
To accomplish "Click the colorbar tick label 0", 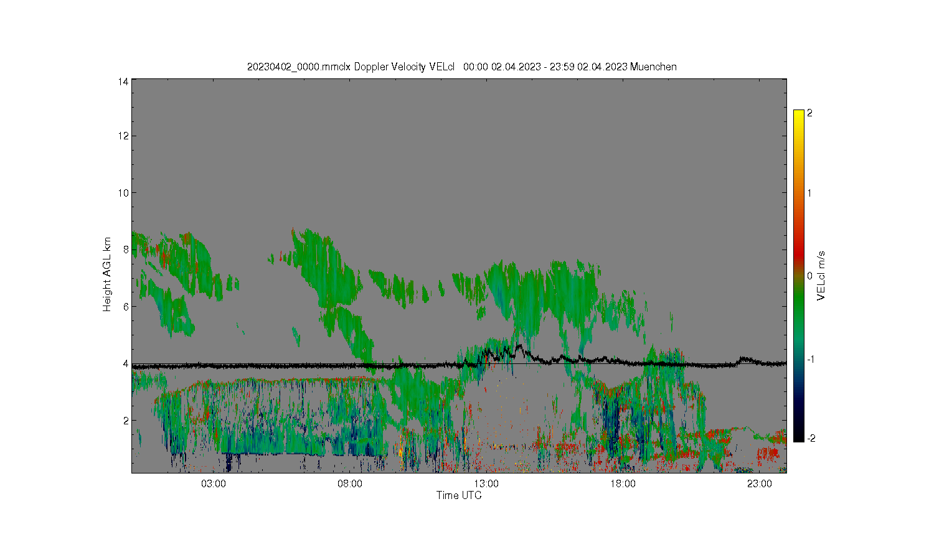I will pyautogui.click(x=809, y=276).
